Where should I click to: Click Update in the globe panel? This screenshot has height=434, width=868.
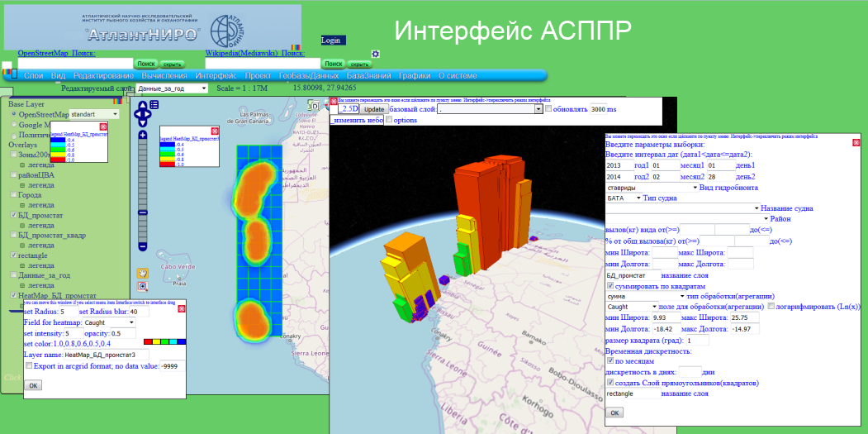(x=373, y=110)
